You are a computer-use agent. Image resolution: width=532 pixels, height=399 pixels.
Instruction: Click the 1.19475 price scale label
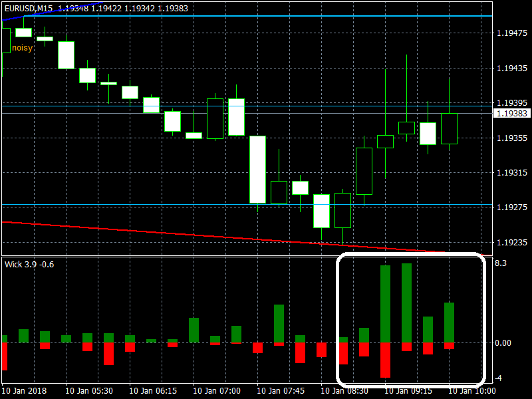click(512, 33)
